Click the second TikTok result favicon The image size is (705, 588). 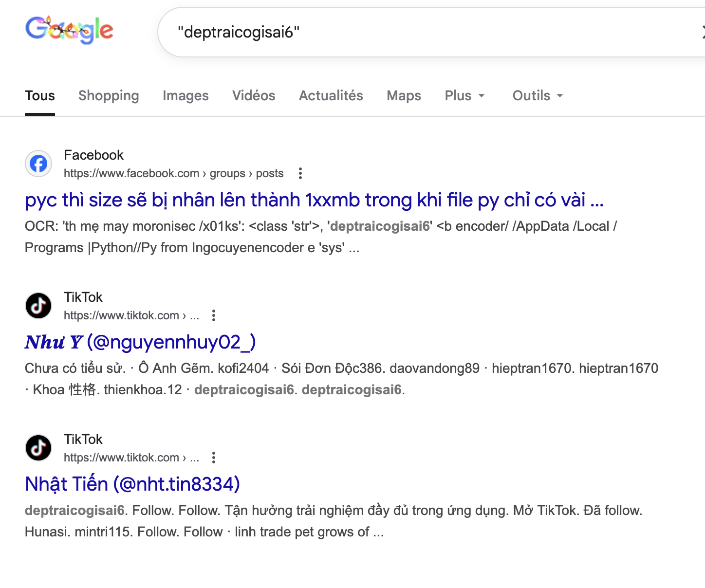click(38, 448)
